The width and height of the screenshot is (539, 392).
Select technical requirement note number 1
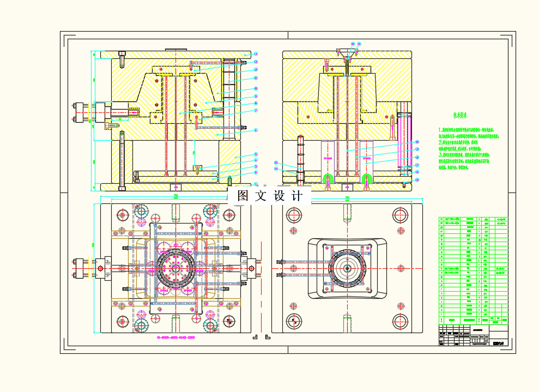[468, 133]
